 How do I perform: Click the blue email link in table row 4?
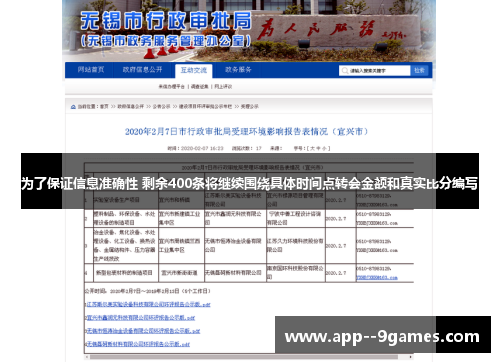[x=377, y=278]
